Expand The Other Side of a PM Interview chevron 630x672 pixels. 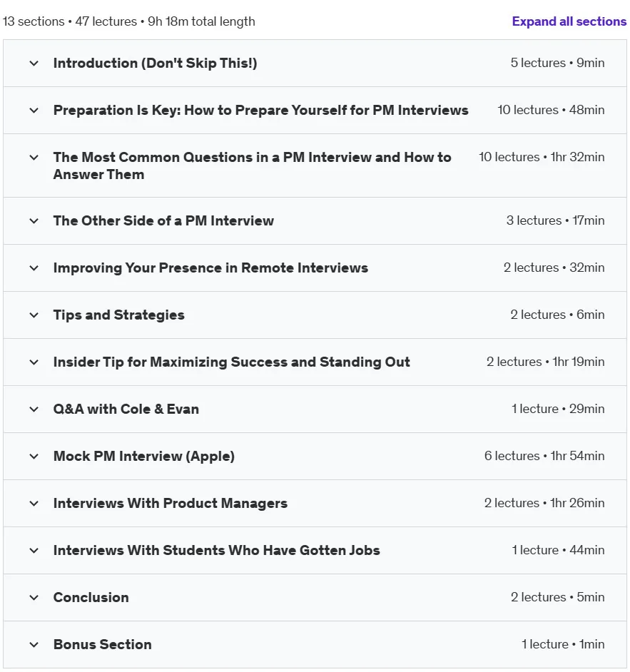click(x=34, y=221)
